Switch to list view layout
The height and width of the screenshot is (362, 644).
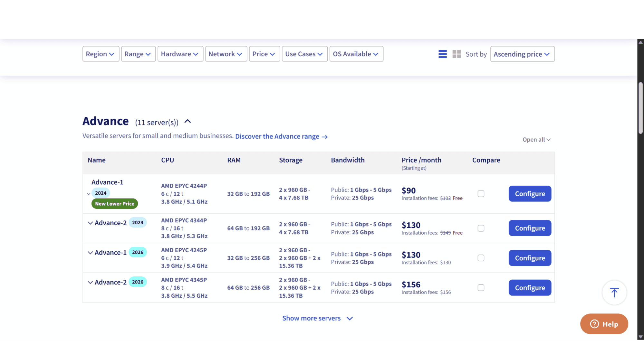click(x=442, y=54)
